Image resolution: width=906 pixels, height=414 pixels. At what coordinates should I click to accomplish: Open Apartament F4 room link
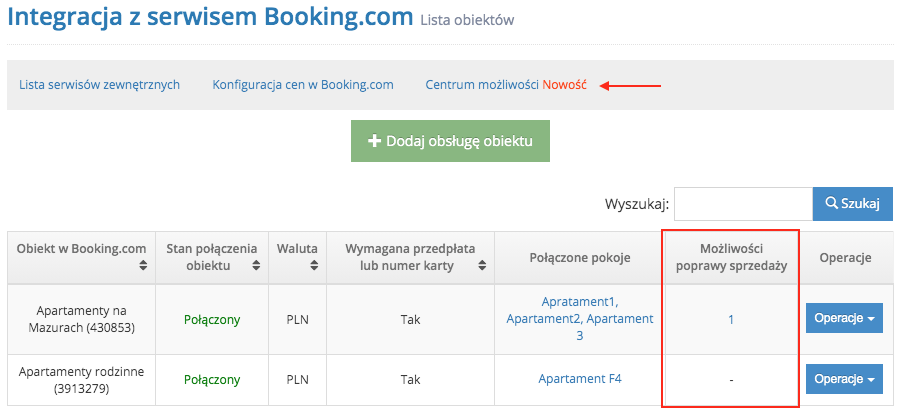(x=580, y=379)
